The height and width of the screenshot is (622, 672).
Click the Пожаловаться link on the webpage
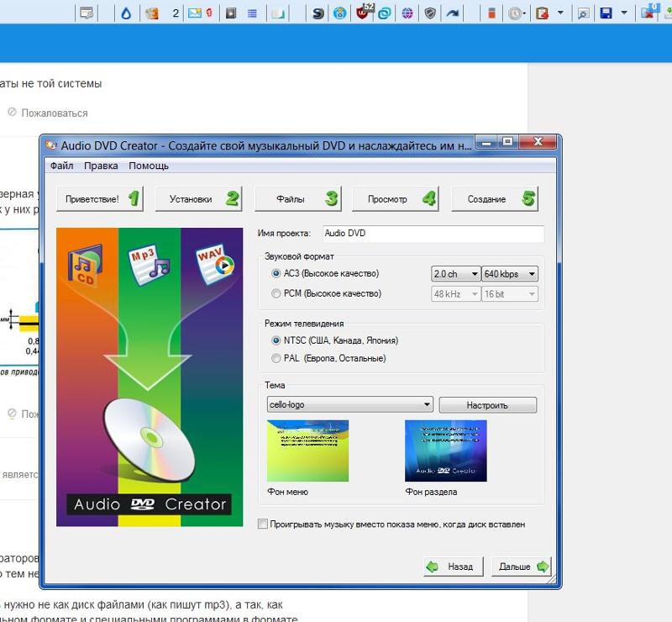(x=55, y=113)
